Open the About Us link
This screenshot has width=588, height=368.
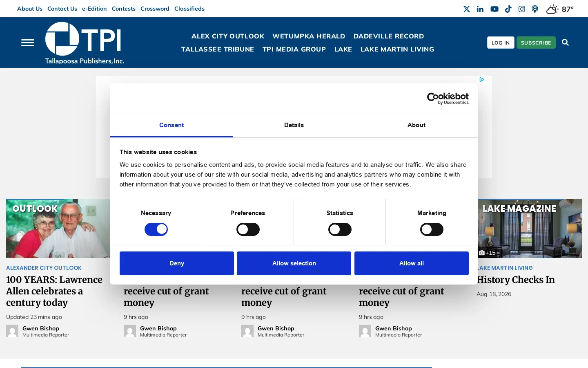pos(30,9)
